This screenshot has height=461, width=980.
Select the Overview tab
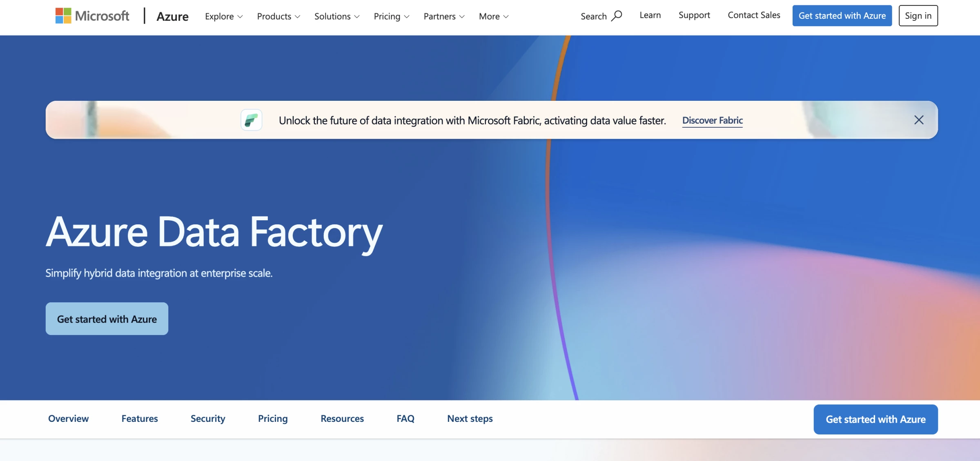pos(68,419)
